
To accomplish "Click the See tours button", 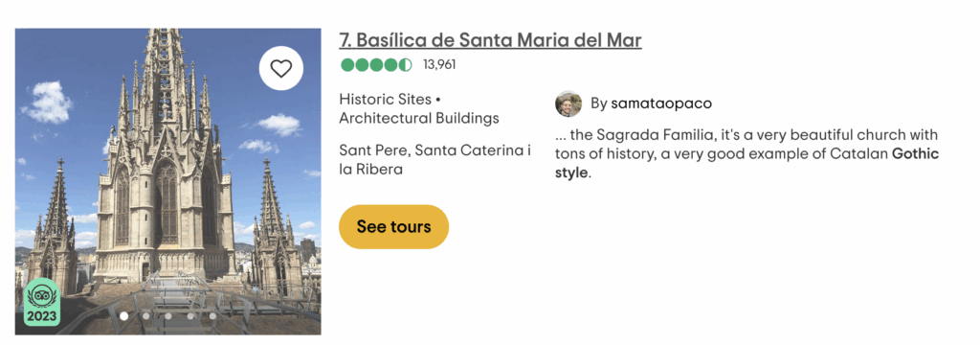I will pos(393,227).
